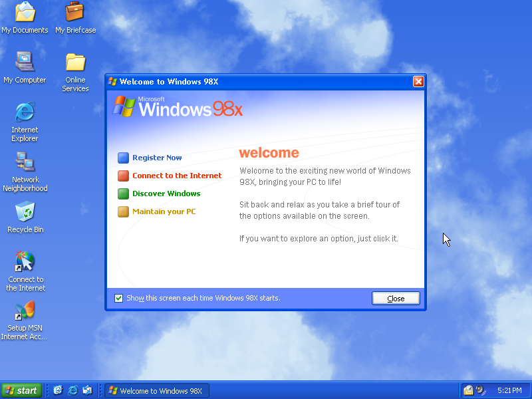Select Connect to the Internet desktop shortcut
Image resolution: width=532 pixels, height=399 pixels.
pos(25,271)
